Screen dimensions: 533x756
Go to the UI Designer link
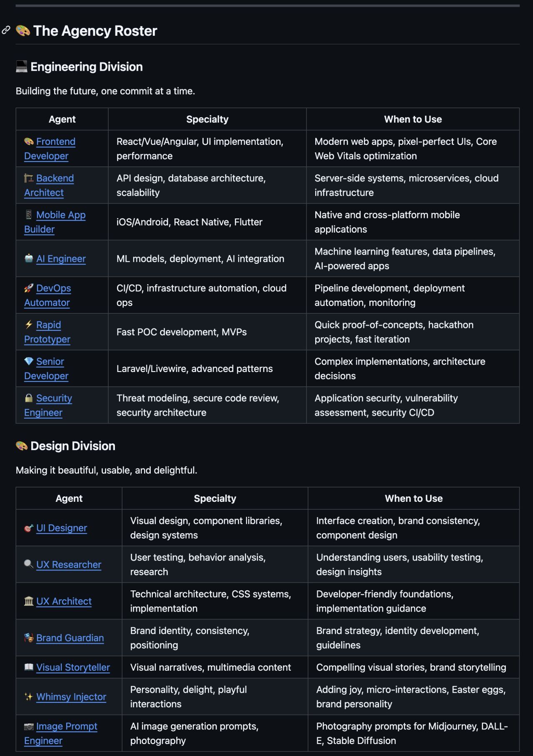(x=62, y=528)
